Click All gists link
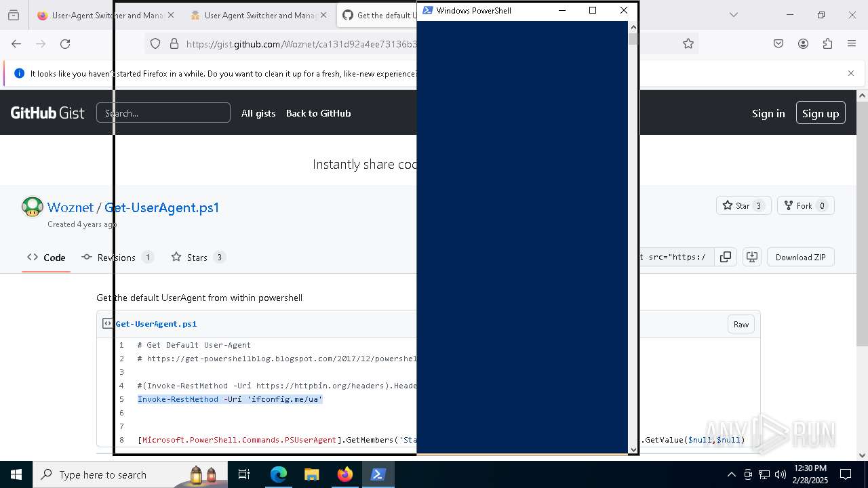The width and height of the screenshot is (868, 488). tap(258, 113)
